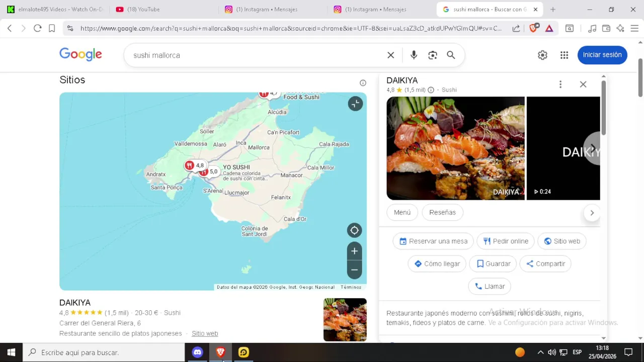Viewport: 644px width, 362px height.
Task: Show next photo in carousel
Action: [592, 148]
